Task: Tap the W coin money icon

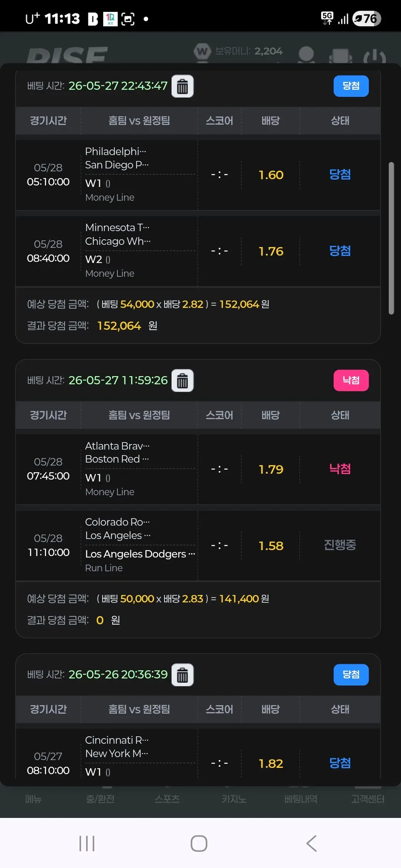Action: (x=202, y=51)
